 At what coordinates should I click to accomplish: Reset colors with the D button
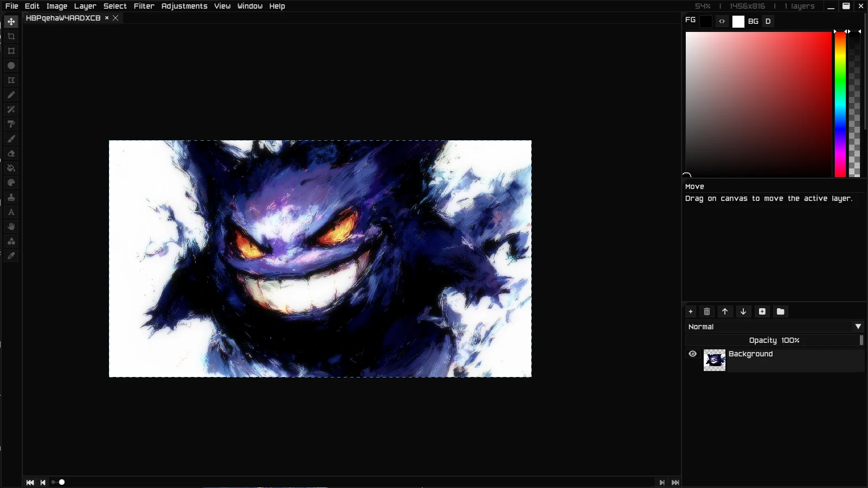[768, 22]
